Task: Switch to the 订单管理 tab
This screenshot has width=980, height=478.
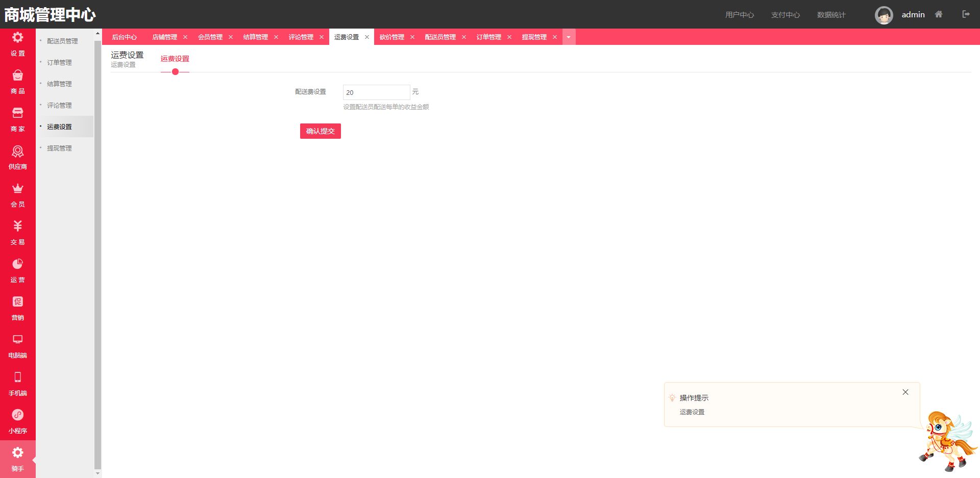Action: pos(489,37)
